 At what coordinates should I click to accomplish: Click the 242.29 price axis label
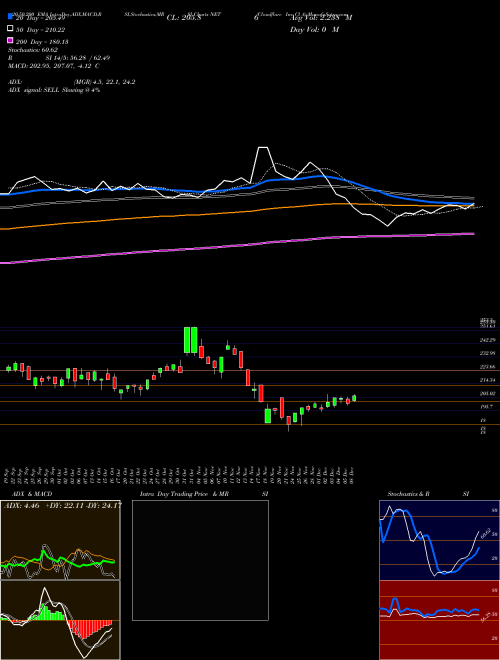pyautogui.click(x=488, y=340)
